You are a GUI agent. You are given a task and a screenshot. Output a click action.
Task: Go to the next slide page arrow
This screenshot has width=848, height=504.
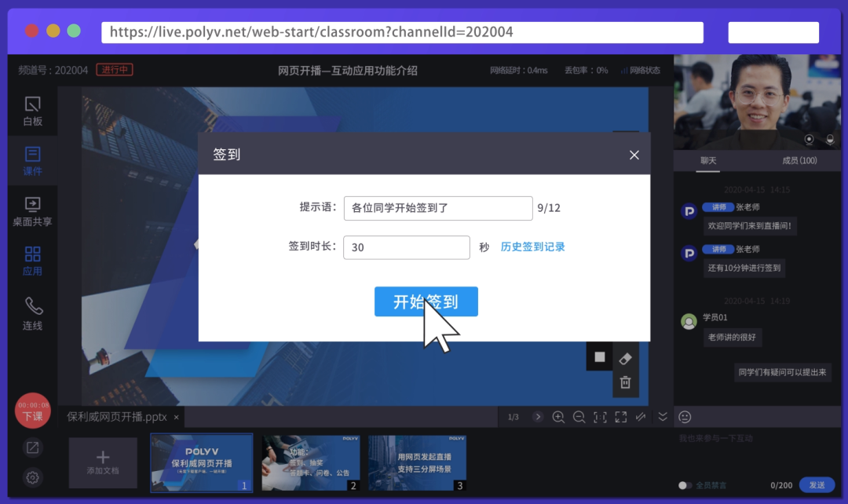pyautogui.click(x=538, y=417)
